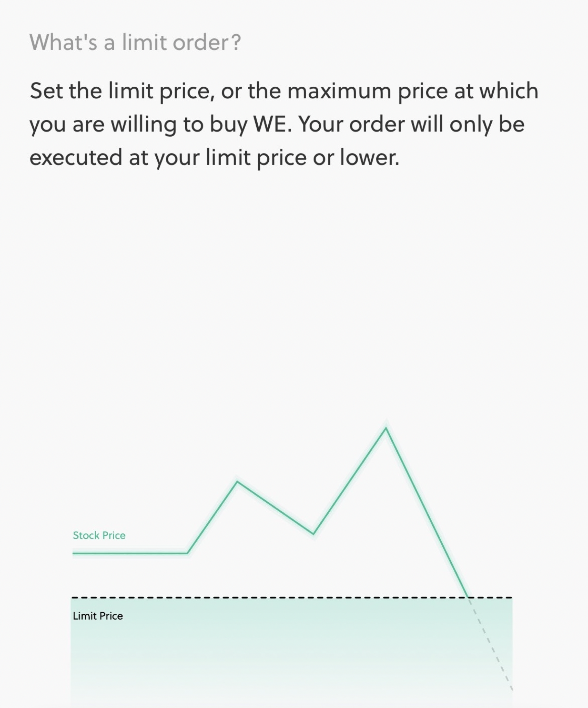Tap the rising segment toward the highest peak

[349, 481]
